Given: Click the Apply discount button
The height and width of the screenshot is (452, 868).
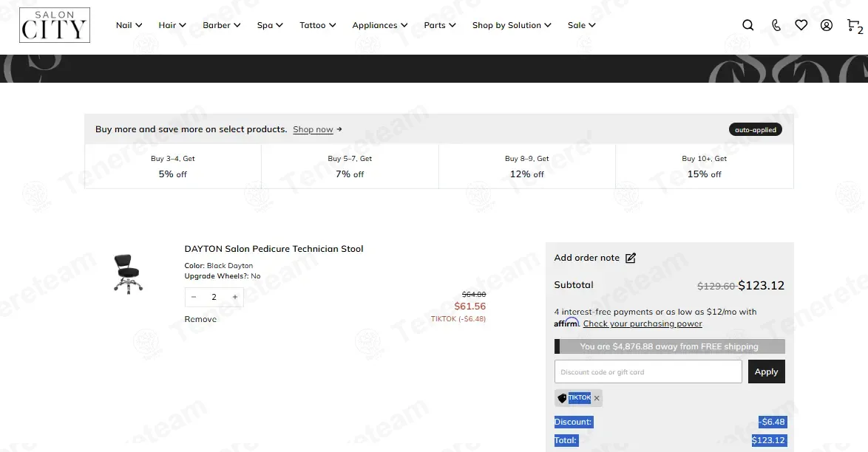Looking at the screenshot, I should (766, 371).
